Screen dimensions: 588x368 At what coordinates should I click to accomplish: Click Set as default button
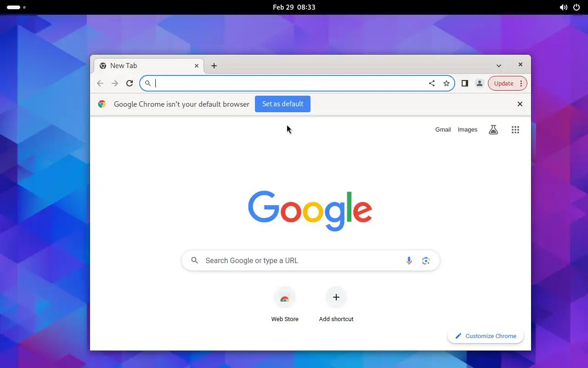(283, 104)
